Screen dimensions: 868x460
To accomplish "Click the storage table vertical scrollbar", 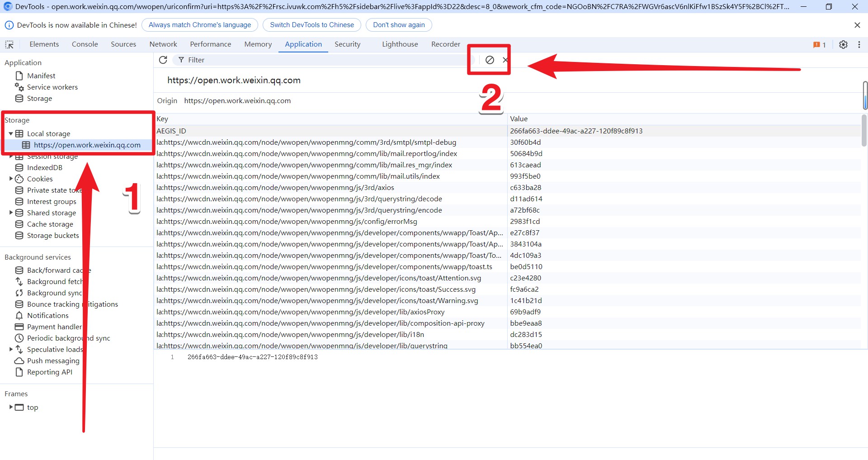I will [x=864, y=131].
